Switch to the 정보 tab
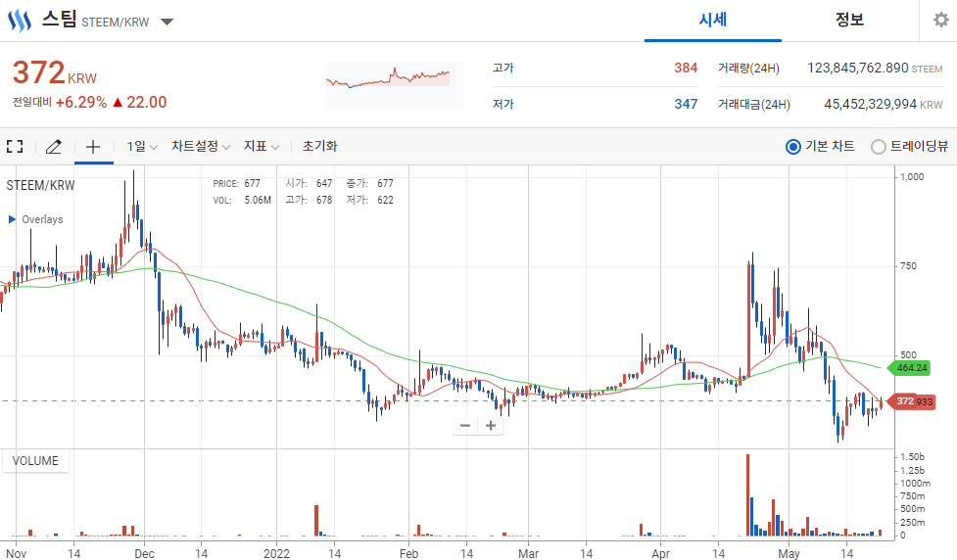957x560 pixels. pyautogui.click(x=849, y=21)
